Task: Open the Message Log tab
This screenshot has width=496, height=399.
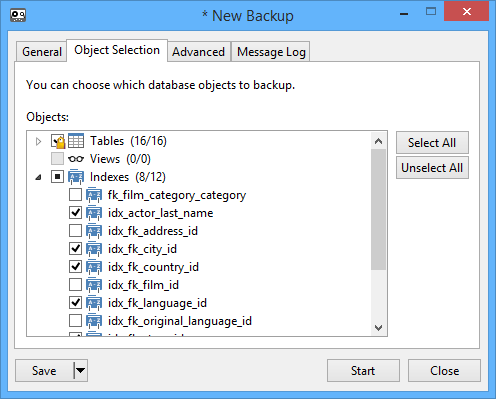Action: coord(271,52)
